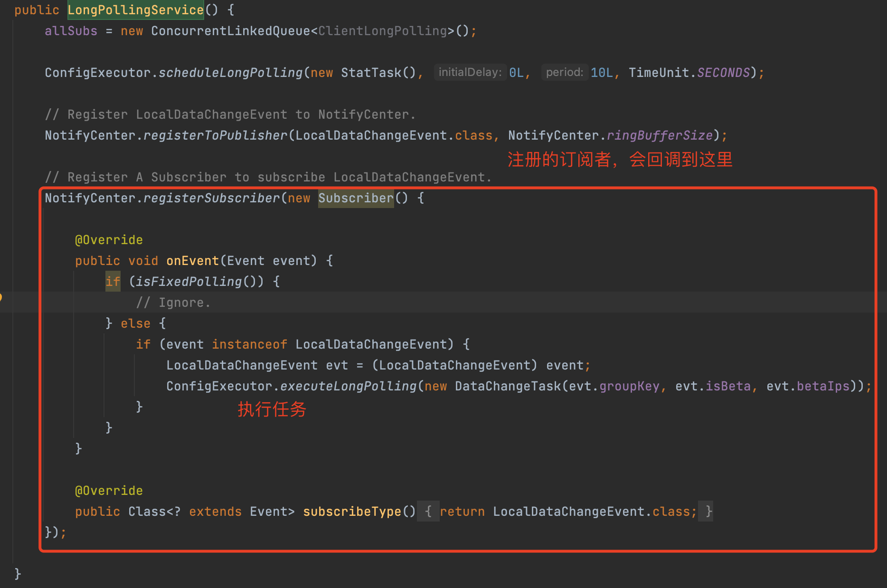Expand the folded subscribeType opening brace
The height and width of the screenshot is (588, 887).
point(428,512)
